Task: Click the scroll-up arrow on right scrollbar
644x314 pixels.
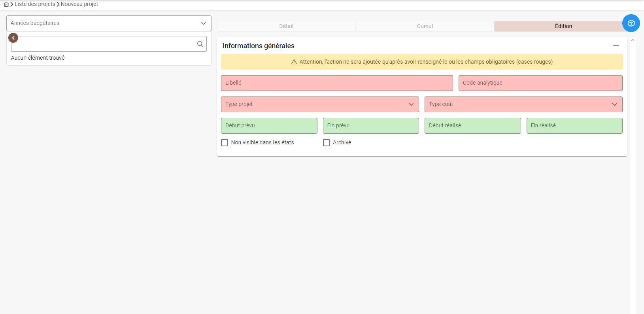Action: (x=633, y=40)
